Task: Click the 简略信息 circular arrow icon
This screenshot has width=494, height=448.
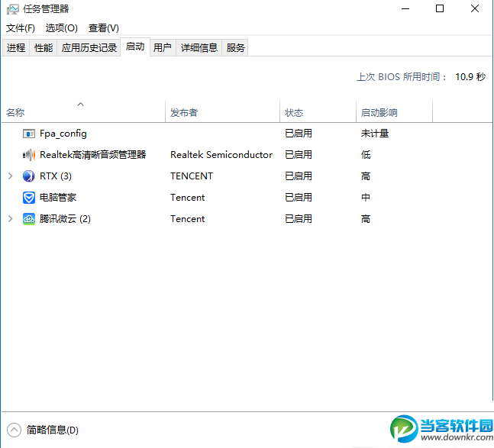Action: [14, 430]
